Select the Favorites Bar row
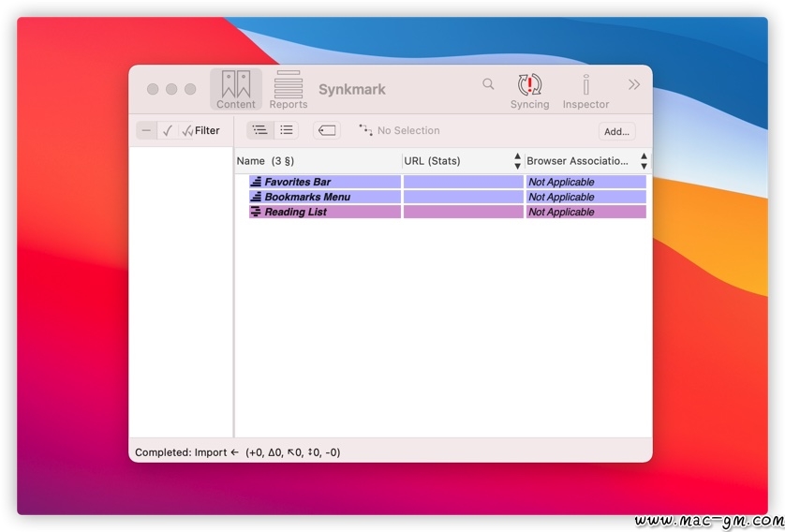 tap(448, 182)
